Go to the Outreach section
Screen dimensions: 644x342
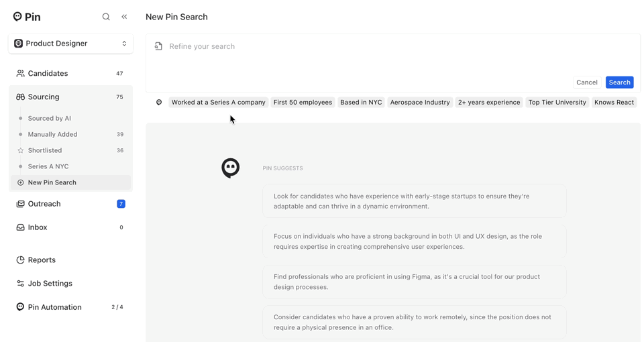click(x=44, y=204)
